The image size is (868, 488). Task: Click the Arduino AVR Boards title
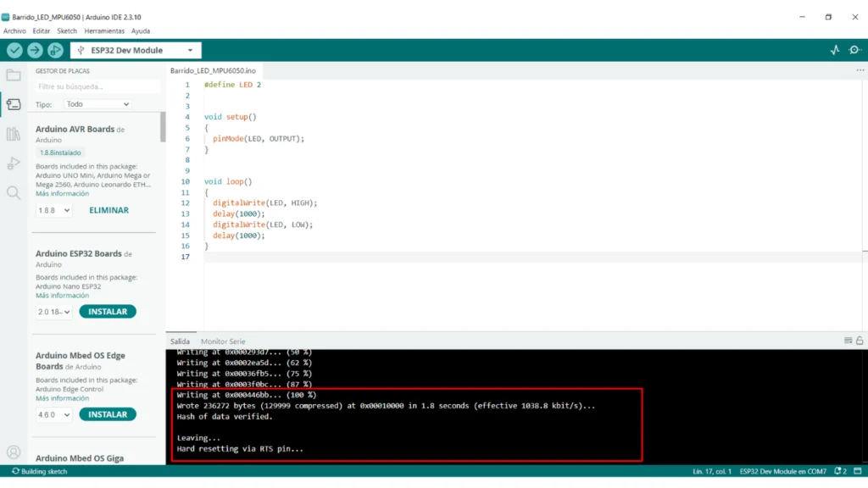[75, 129]
